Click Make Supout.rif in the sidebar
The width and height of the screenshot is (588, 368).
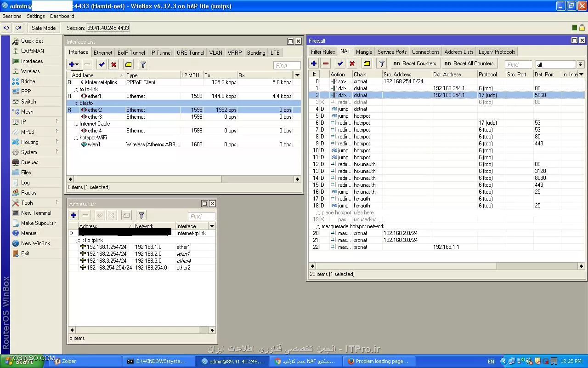point(36,223)
